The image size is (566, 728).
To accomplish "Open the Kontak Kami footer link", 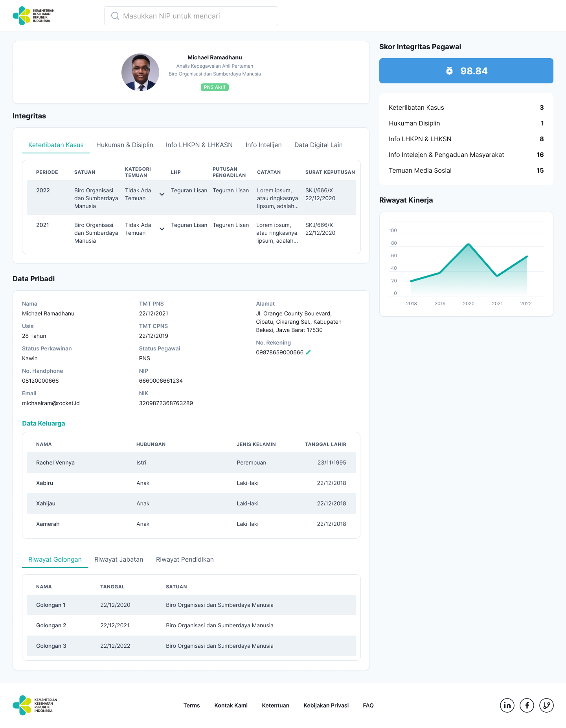I will [x=231, y=705].
